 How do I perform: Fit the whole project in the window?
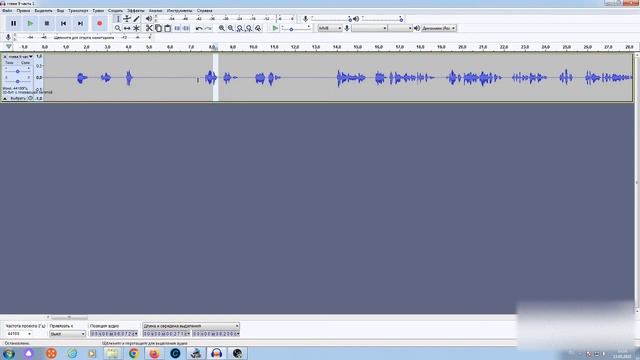tap(249, 28)
